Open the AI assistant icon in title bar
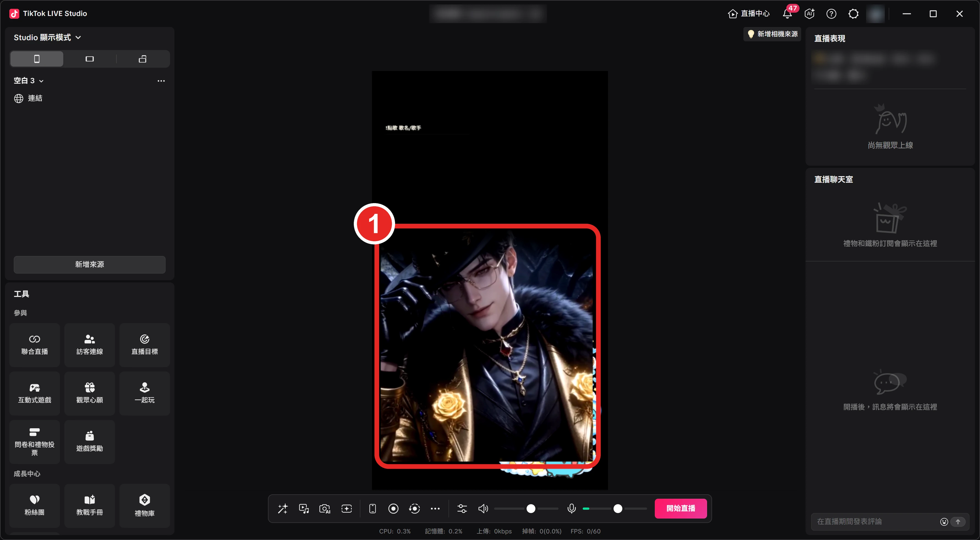The width and height of the screenshot is (980, 540). click(810, 14)
